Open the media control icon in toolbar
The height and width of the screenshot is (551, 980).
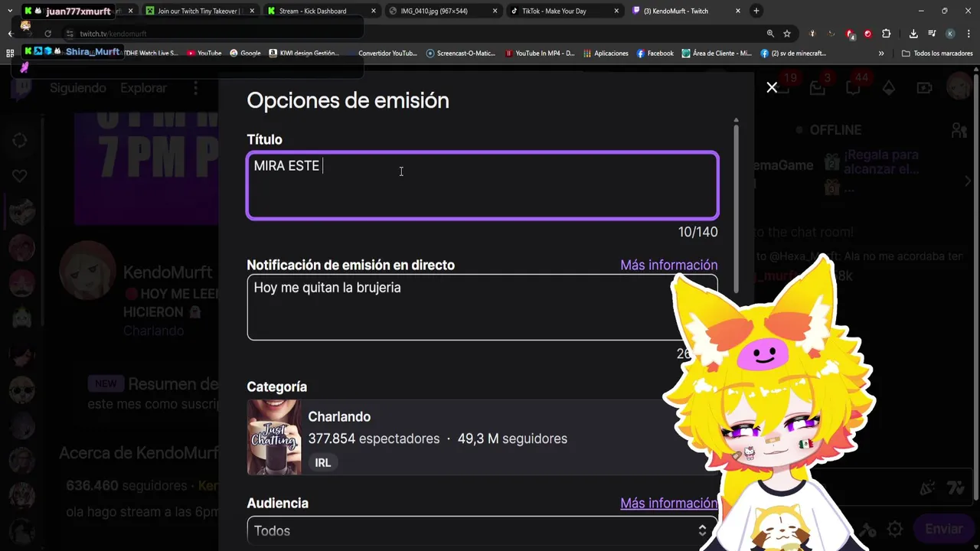[932, 34]
